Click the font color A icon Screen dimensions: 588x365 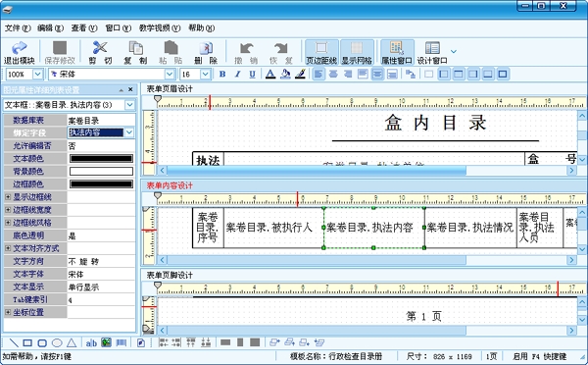coord(270,74)
